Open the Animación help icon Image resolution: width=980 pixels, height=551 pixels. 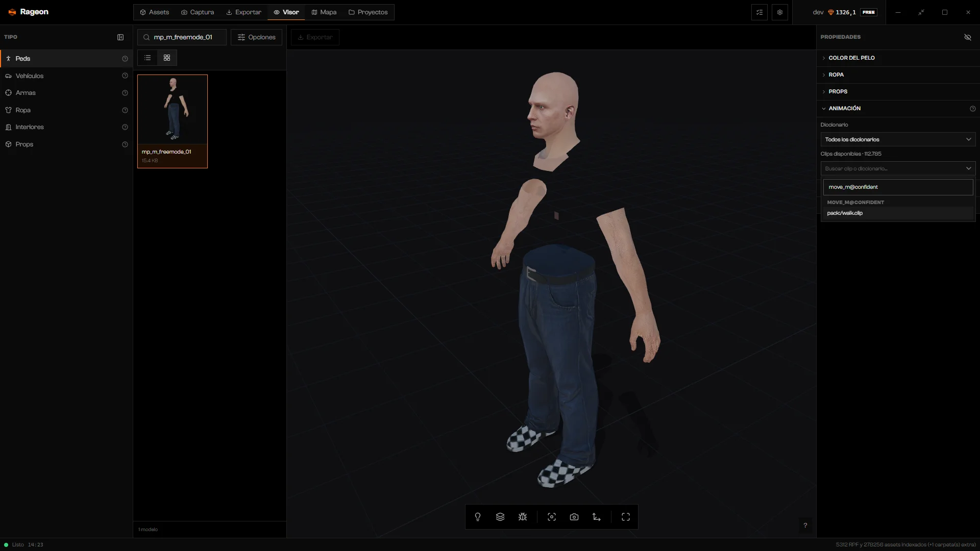point(972,109)
